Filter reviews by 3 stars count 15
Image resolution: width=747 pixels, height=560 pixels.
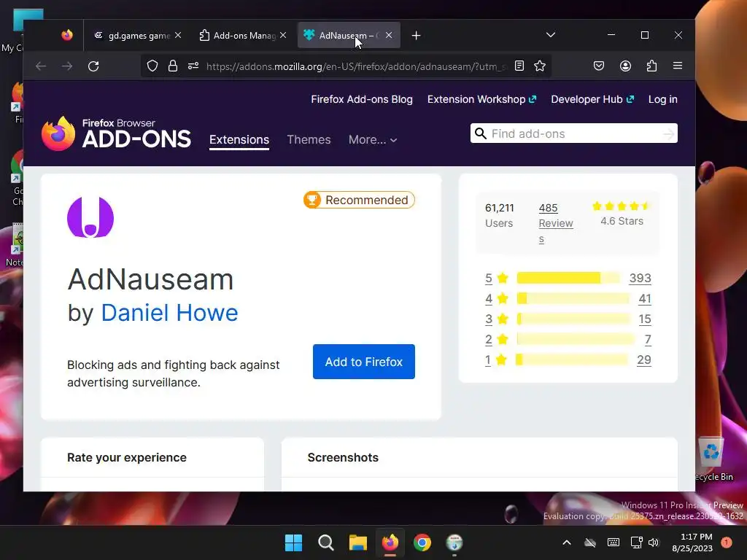click(x=645, y=319)
